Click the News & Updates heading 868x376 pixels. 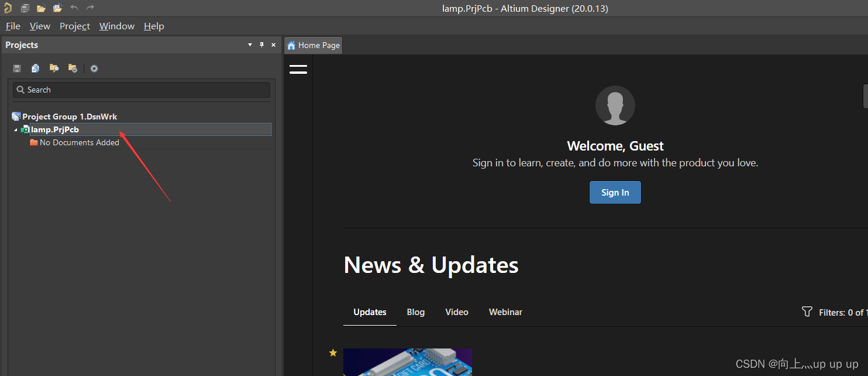tap(431, 265)
